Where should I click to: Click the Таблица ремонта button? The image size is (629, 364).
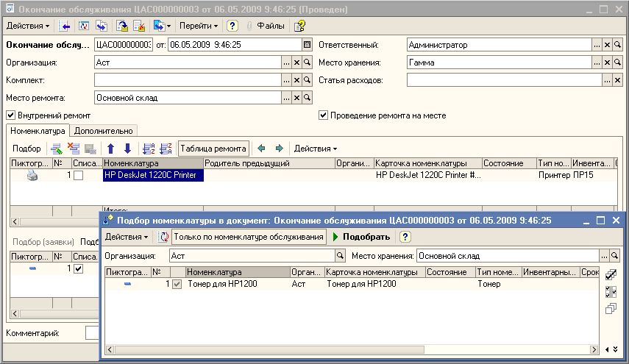213,149
